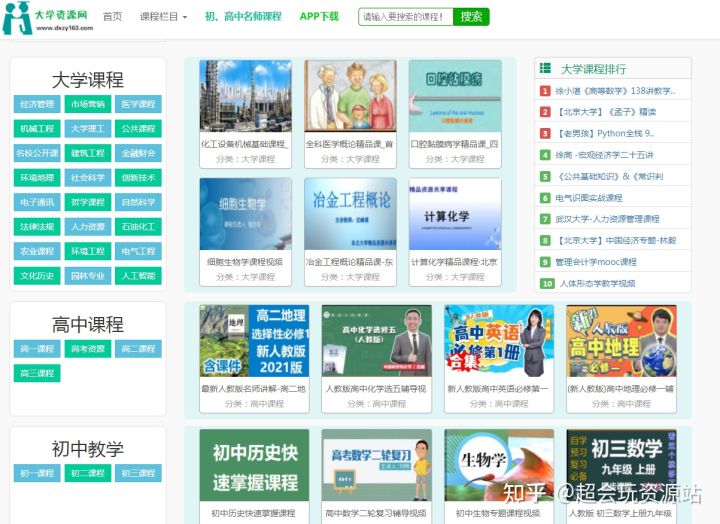This screenshot has height=524, width=720.
Task: Open the 高中化学选修五 course thumbnail
Action: pos(377,341)
